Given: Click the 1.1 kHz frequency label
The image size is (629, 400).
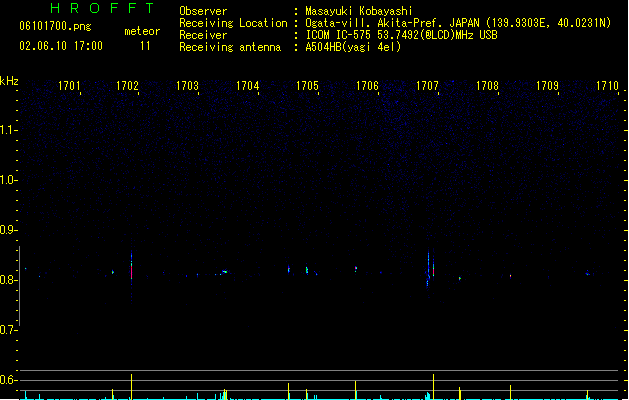Looking at the screenshot, I should [x=8, y=130].
